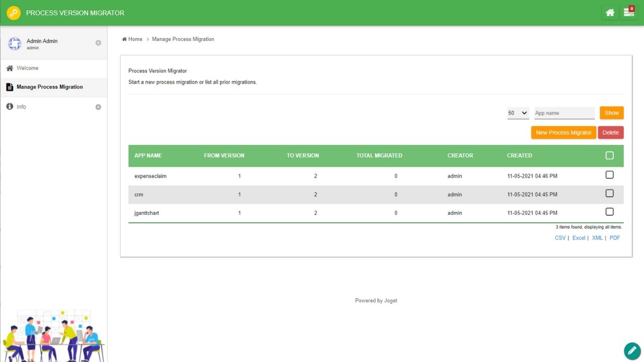Click the Welcome house icon in sidebar
Screen dimensions: 644x362
[10, 68]
